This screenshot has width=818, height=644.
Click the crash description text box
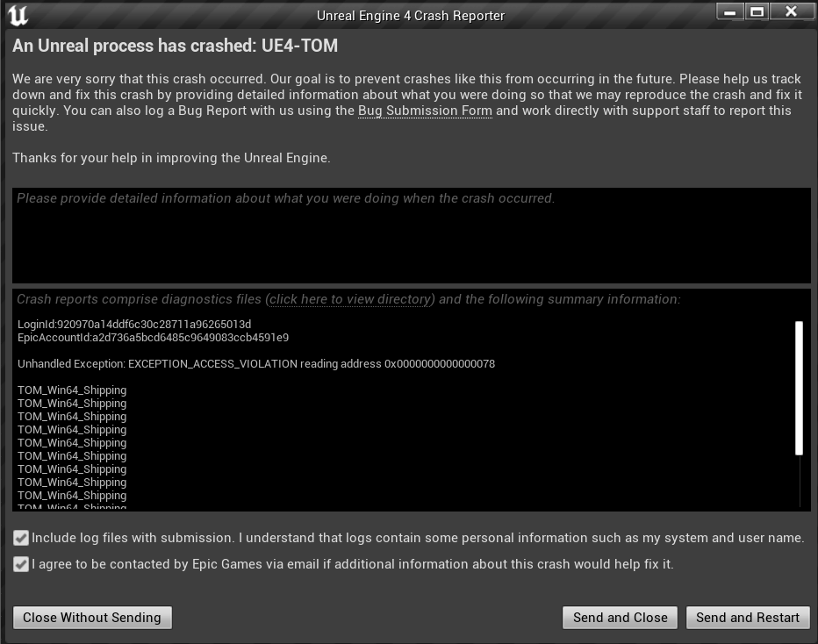(x=411, y=237)
